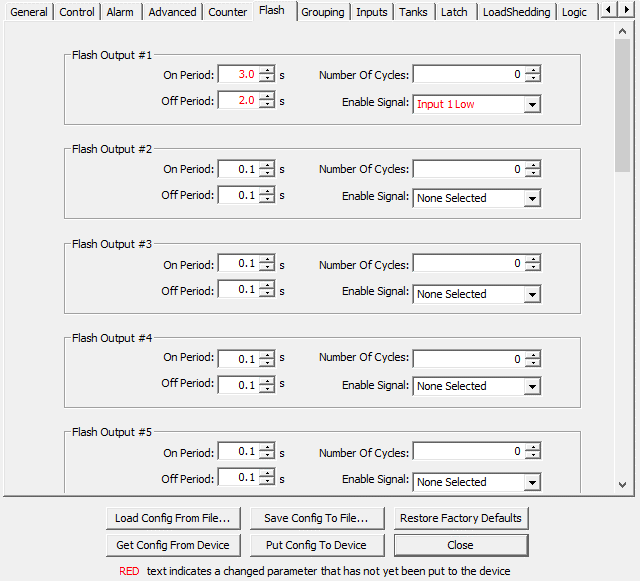Image resolution: width=640 pixels, height=581 pixels.
Task: Open the LoadShedding tab
Action: [516, 12]
